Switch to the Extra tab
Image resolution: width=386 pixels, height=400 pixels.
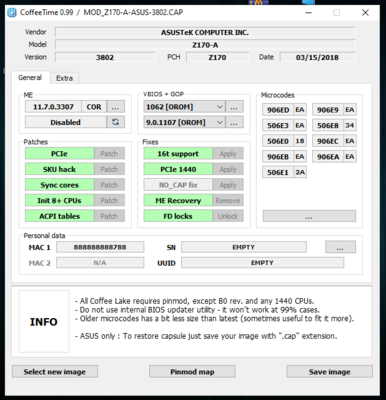[64, 78]
